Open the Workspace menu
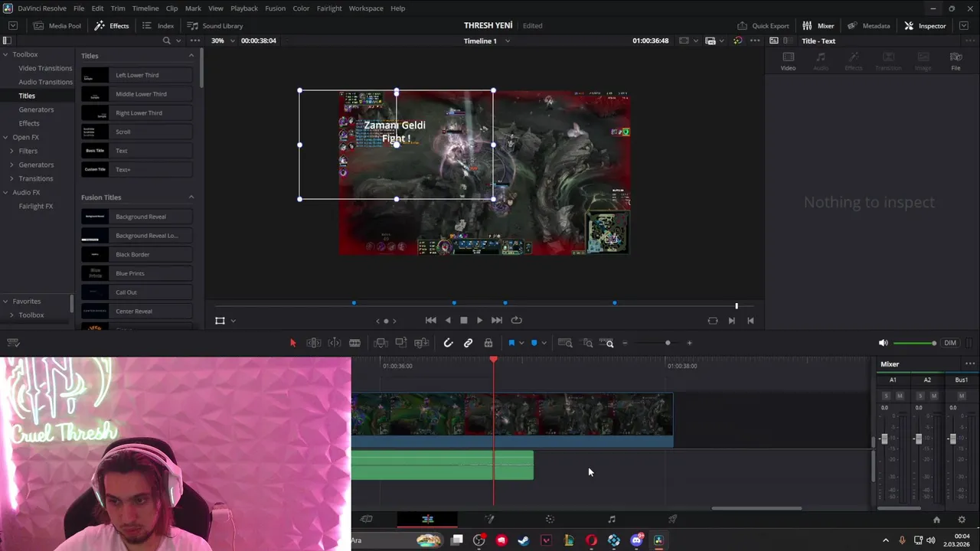The width and height of the screenshot is (980, 551). point(366,8)
